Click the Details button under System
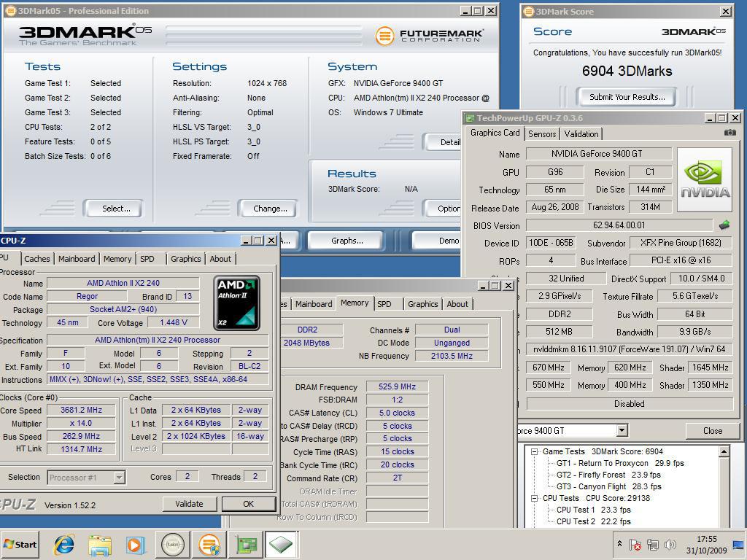 tap(442, 142)
